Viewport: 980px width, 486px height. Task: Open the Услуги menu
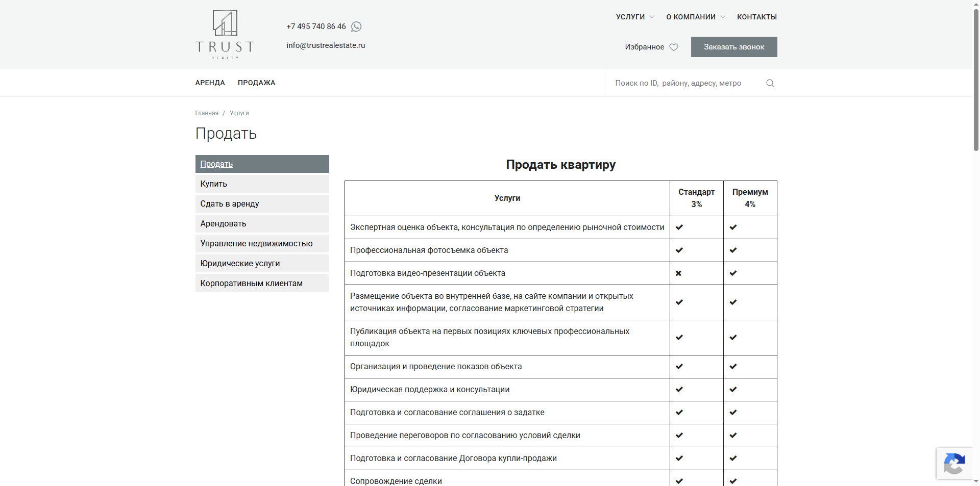(630, 17)
